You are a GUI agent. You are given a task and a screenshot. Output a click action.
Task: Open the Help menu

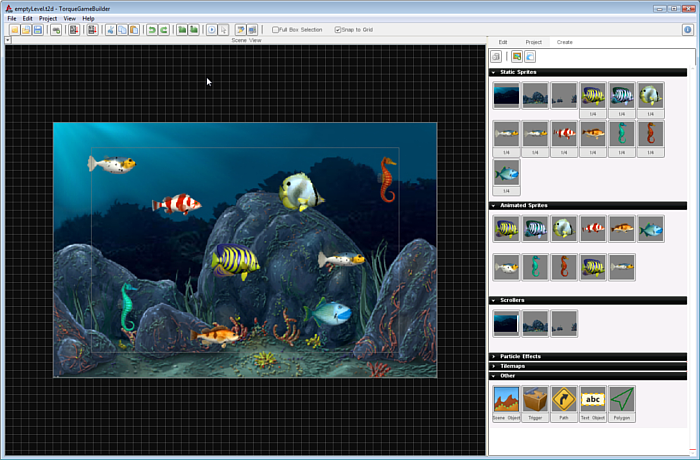point(88,18)
